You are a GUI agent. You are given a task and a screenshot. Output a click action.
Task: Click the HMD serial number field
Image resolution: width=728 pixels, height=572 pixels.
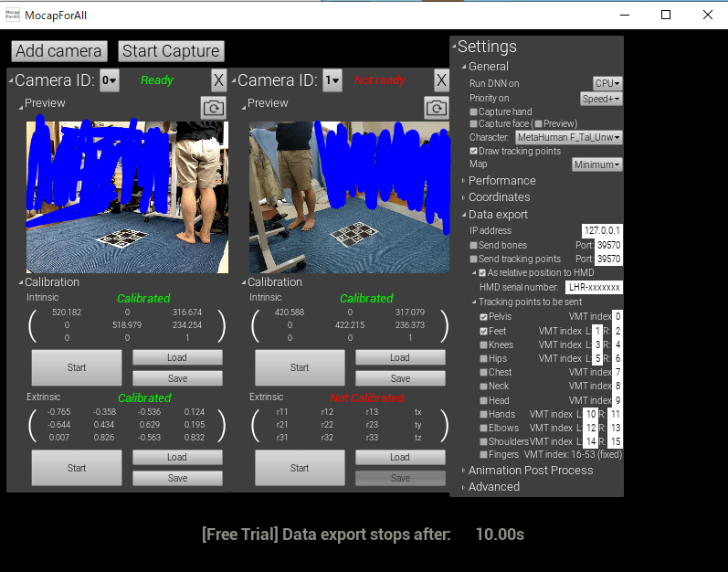click(x=594, y=288)
